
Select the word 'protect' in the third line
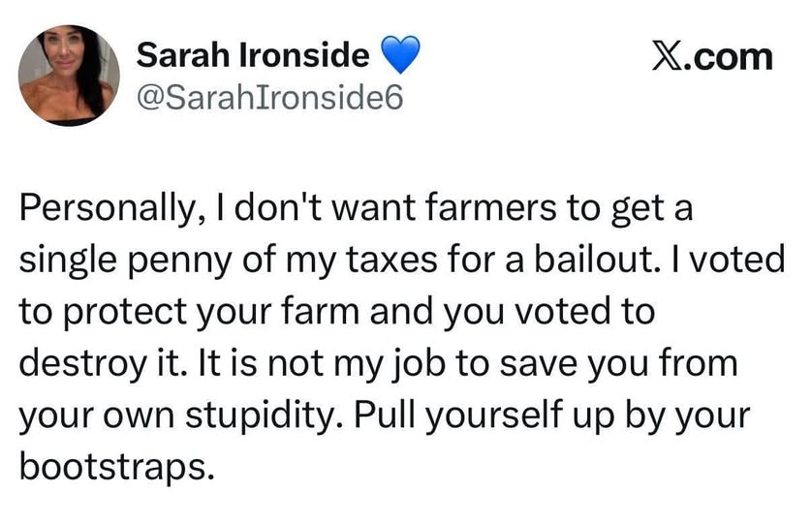click(x=124, y=314)
